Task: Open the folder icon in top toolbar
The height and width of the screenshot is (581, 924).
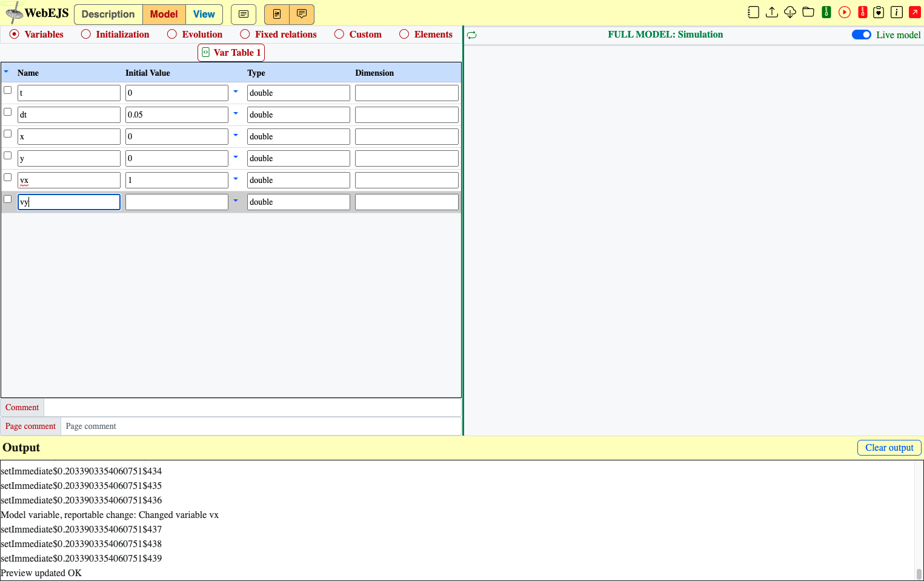Action: coord(808,12)
